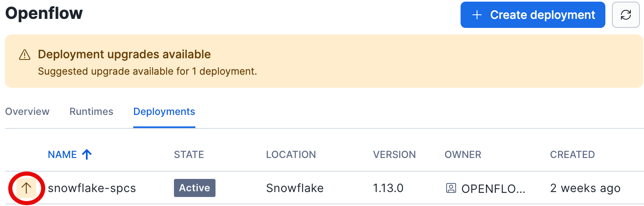Viewport: 644px width, 206px height.
Task: Click the warning triangle icon in the banner
Action: tap(25, 55)
